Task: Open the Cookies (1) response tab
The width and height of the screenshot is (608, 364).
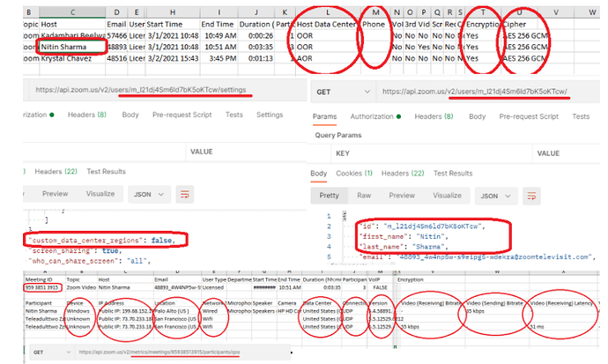Action: 354,174
